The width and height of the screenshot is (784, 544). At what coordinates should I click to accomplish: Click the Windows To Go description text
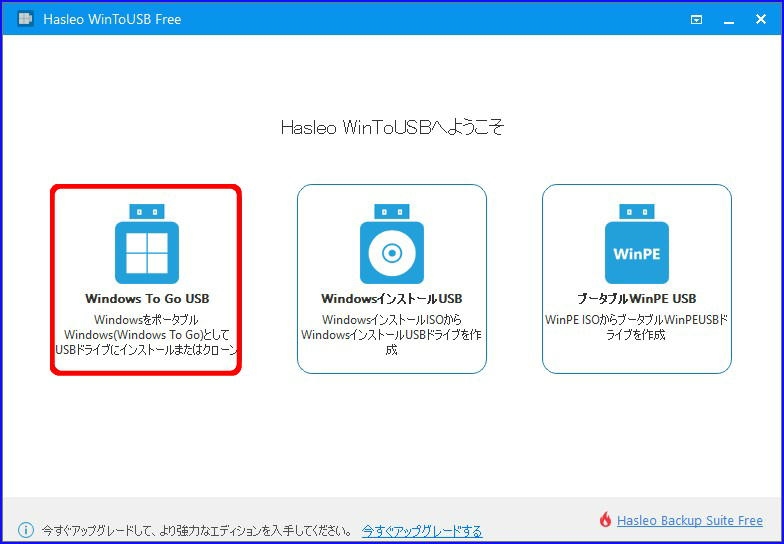[146, 334]
